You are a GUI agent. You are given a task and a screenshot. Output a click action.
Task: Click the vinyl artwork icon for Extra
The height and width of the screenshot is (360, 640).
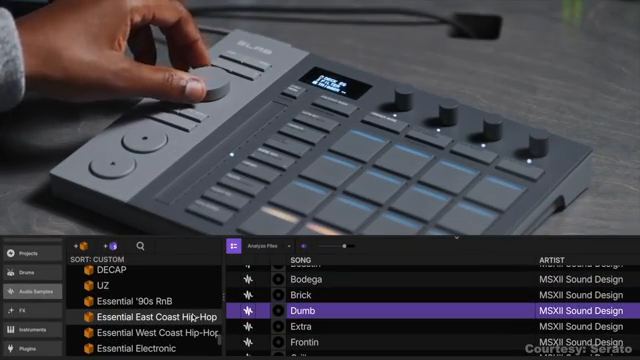[278, 327]
